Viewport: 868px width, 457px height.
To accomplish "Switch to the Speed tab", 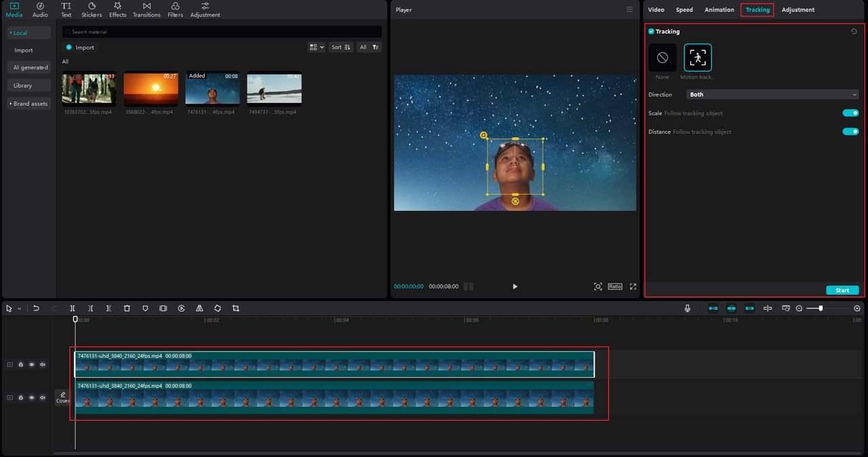I will pyautogui.click(x=684, y=9).
